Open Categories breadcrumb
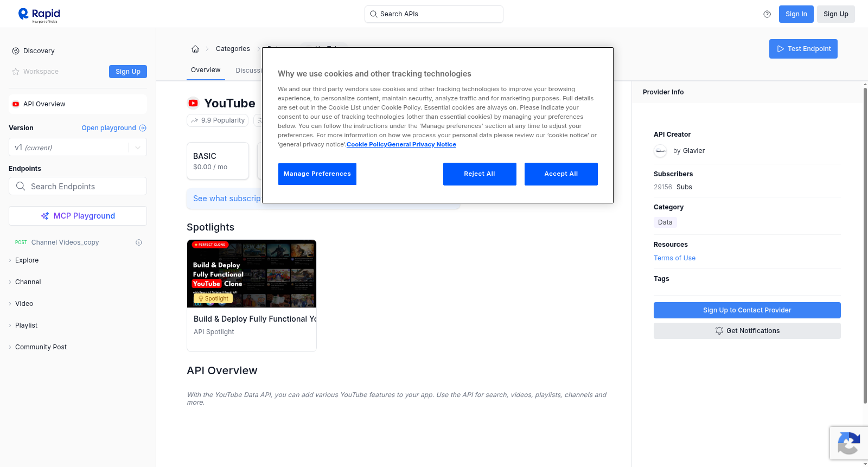 point(233,49)
